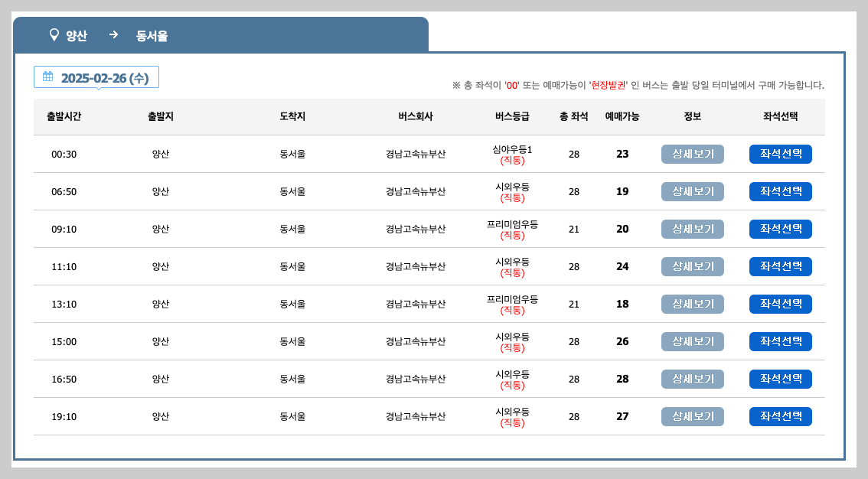Open 상세보기 for the 06:50 departure

pyautogui.click(x=692, y=191)
